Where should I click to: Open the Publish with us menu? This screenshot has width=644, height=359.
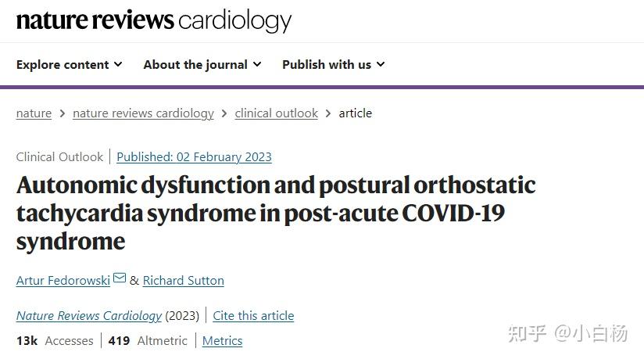[x=327, y=64]
